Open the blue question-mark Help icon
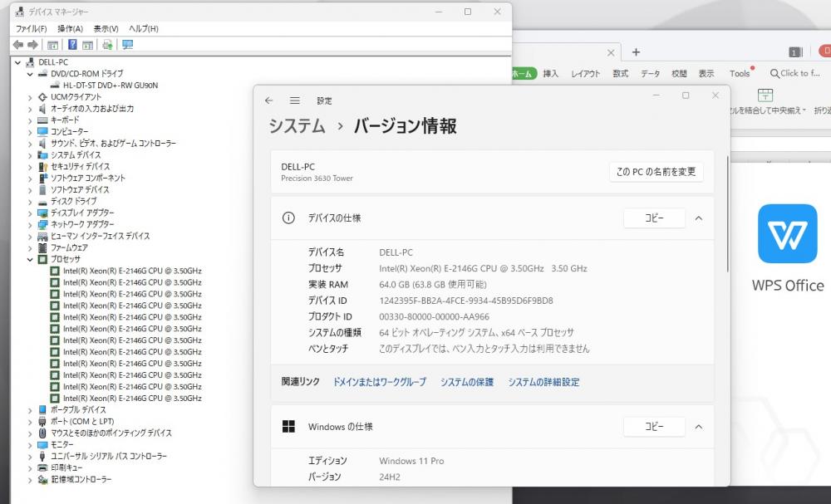831x504 pixels. pyautogui.click(x=72, y=45)
